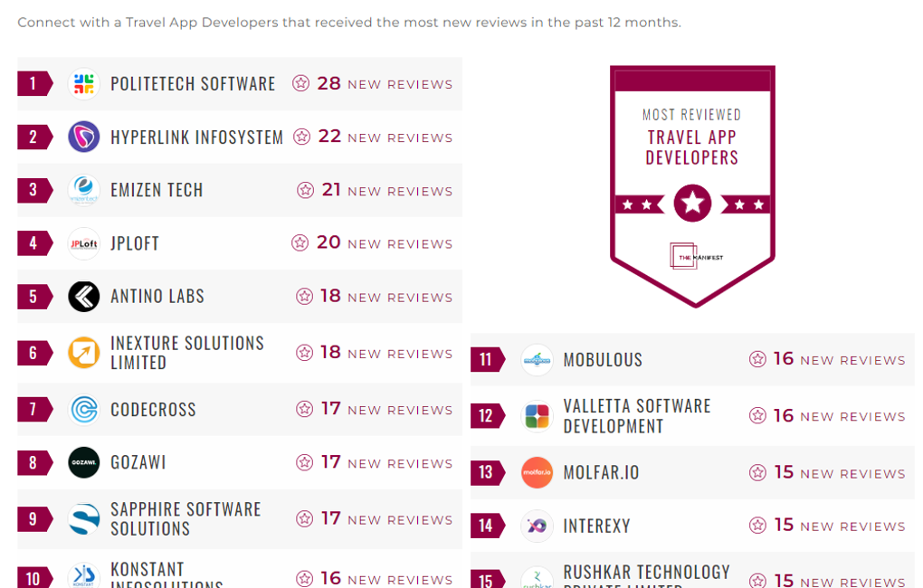Click the star icon beside Mobulous reviews
This screenshot has width=923, height=588.
(x=757, y=360)
